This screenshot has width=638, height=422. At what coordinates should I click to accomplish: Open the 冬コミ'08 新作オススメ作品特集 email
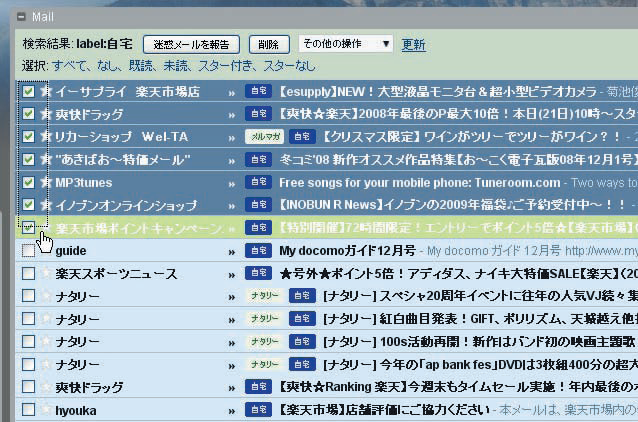pyautogui.click(x=458, y=160)
